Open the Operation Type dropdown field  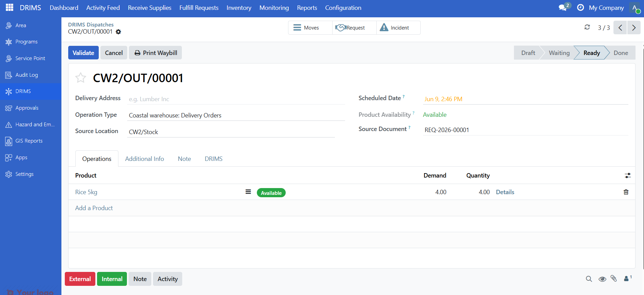(x=236, y=115)
